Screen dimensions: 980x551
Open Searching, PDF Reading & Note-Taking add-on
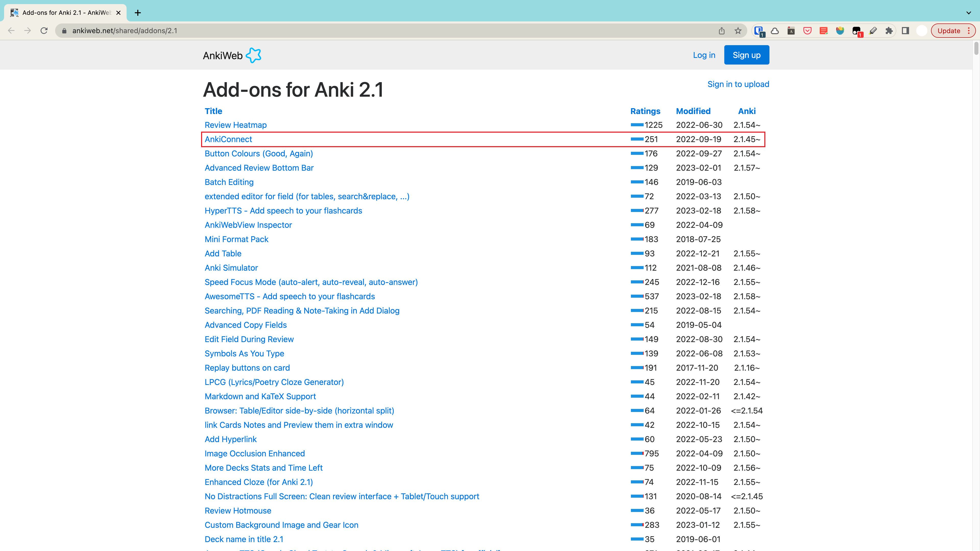302,311
